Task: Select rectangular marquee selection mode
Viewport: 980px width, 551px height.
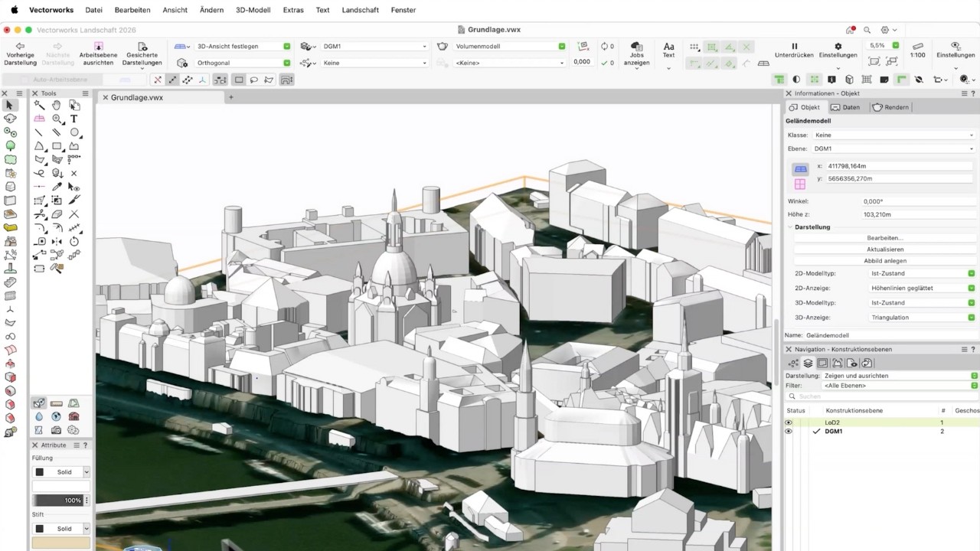Action: [x=239, y=80]
